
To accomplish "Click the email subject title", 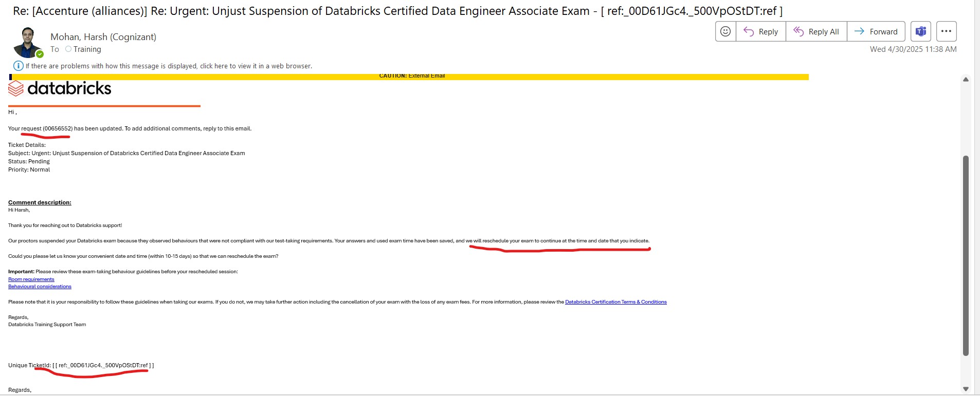I will pos(397,11).
